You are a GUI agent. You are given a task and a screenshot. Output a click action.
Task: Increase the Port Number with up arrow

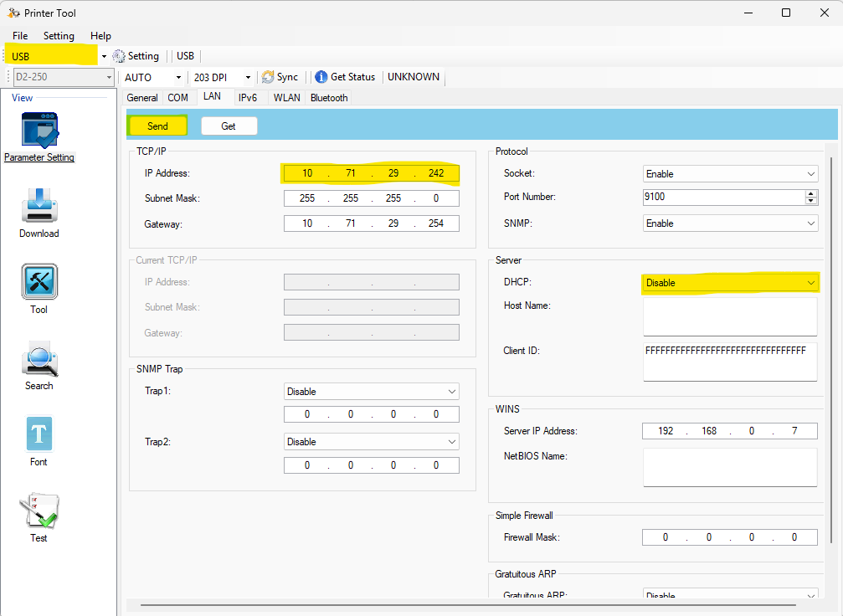tap(810, 193)
